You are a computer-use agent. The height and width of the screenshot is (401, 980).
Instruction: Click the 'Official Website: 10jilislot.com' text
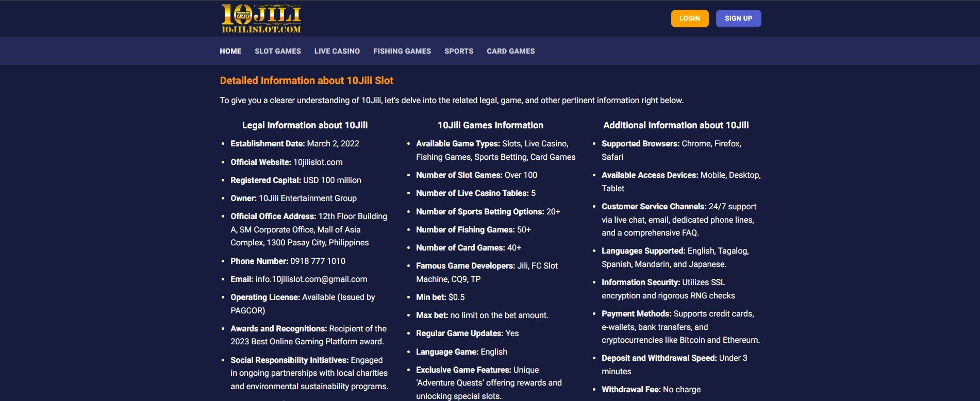pyautogui.click(x=287, y=162)
